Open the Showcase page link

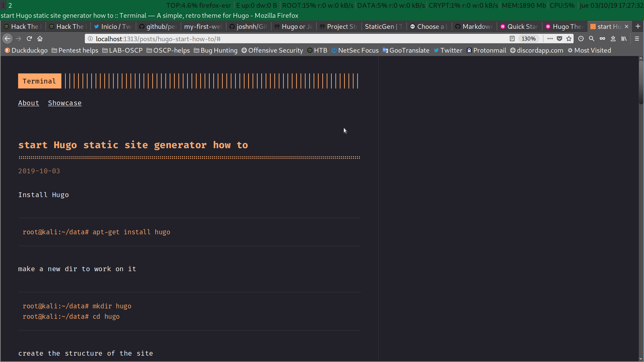coord(65,103)
